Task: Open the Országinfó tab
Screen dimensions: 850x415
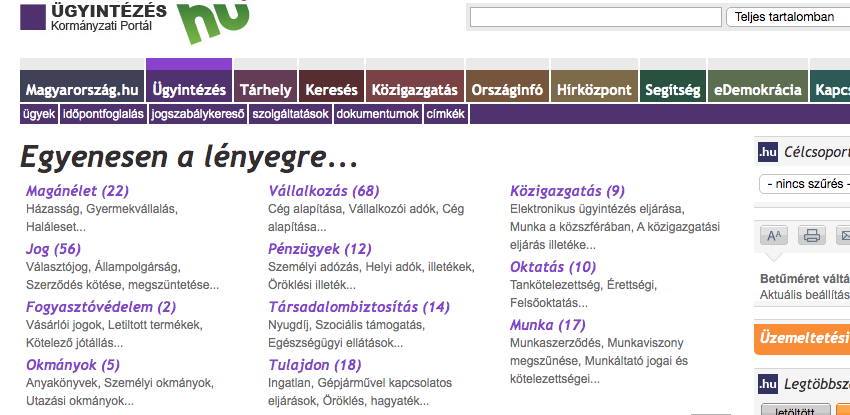Action: [507, 86]
